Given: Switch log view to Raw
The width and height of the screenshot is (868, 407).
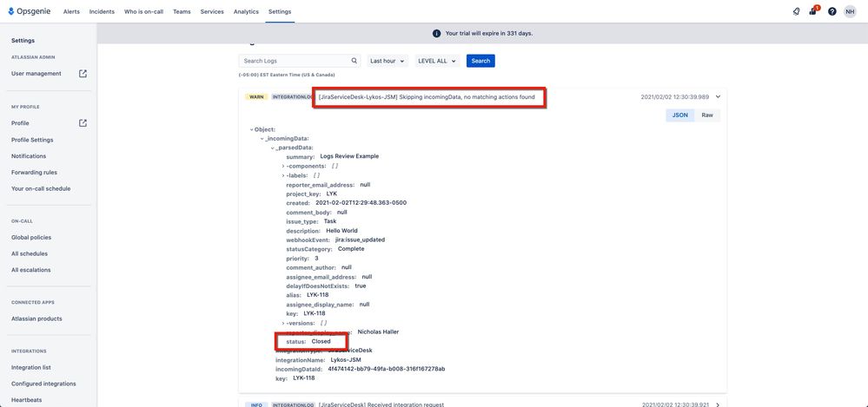Looking at the screenshot, I should tap(707, 115).
